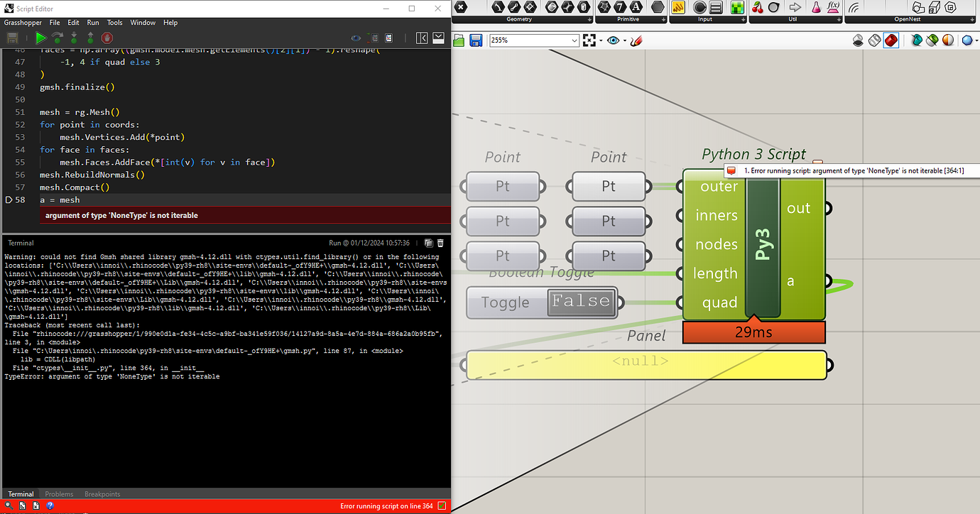The height and width of the screenshot is (514, 980).
Task: Select the f(x) Expression icon in Util group
Action: tap(834, 7)
